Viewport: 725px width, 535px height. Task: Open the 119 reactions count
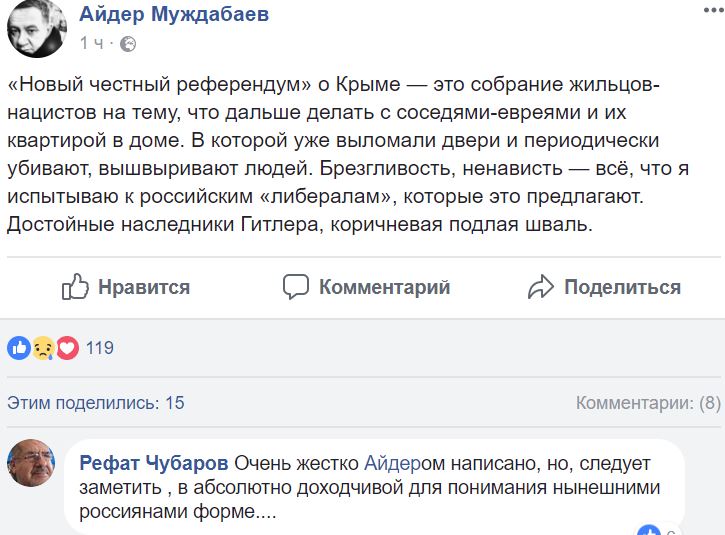100,348
